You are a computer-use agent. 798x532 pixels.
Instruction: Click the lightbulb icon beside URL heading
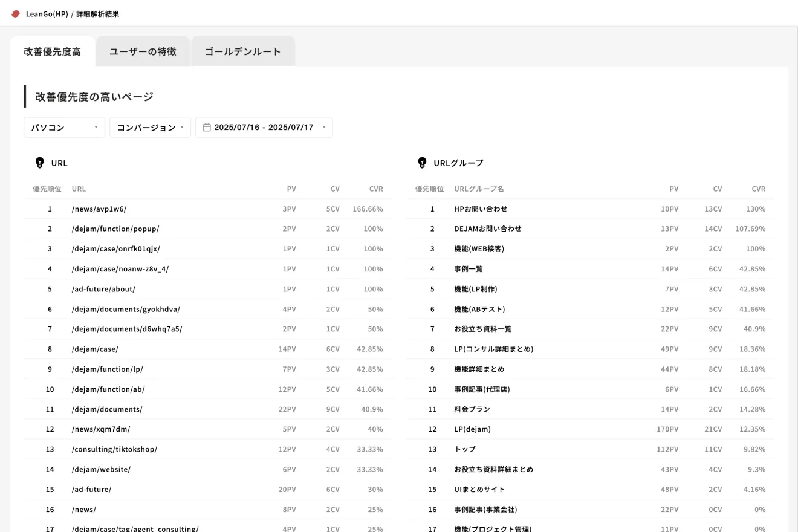pos(40,163)
